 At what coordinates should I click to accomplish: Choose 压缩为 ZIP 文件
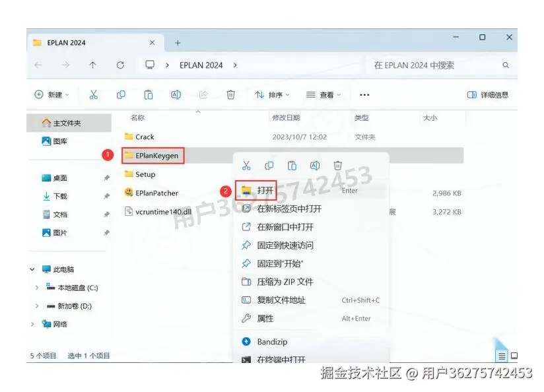[311, 282]
